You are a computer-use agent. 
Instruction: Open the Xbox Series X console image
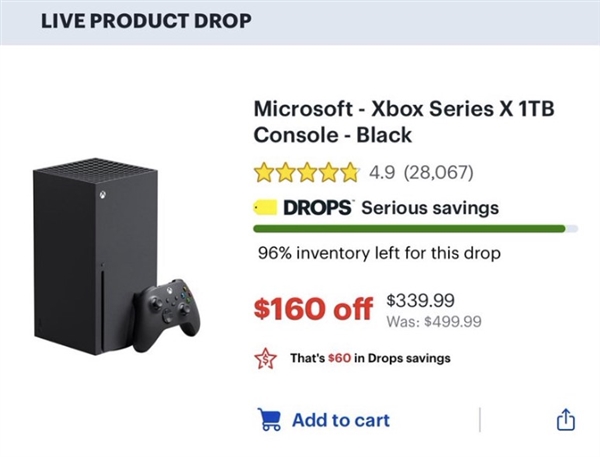point(116,256)
